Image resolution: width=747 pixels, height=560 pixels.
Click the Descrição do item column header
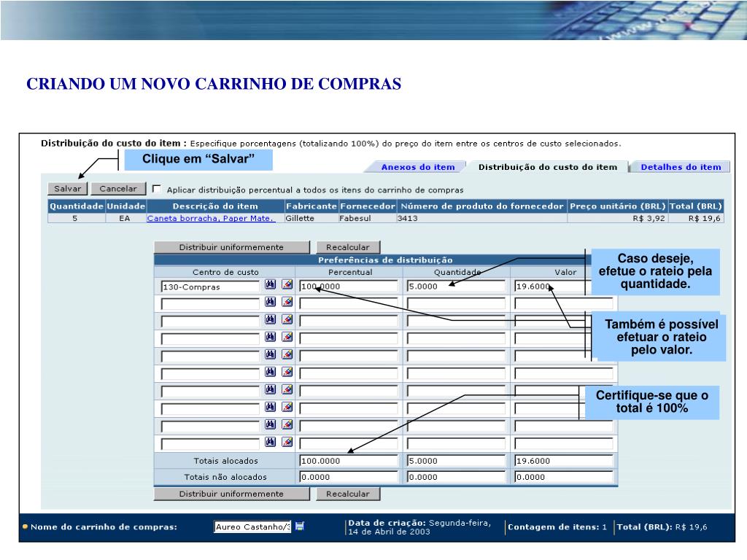(215, 206)
